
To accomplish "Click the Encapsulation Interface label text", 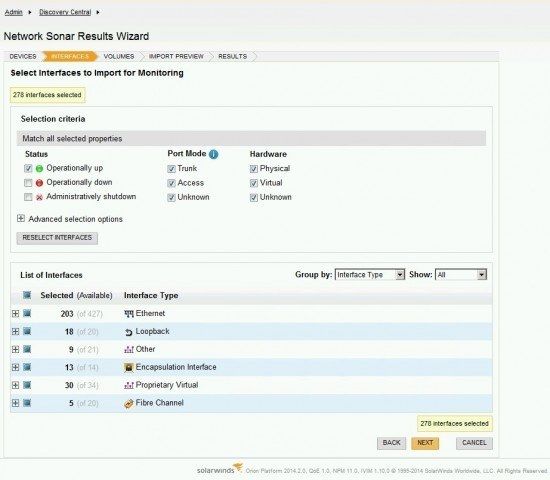I will pyautogui.click(x=176, y=367).
